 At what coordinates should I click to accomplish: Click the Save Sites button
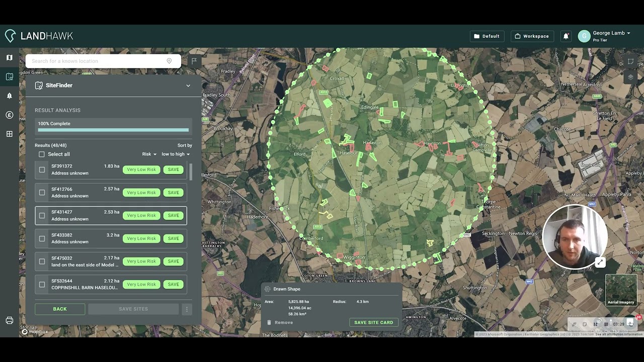pyautogui.click(x=133, y=309)
